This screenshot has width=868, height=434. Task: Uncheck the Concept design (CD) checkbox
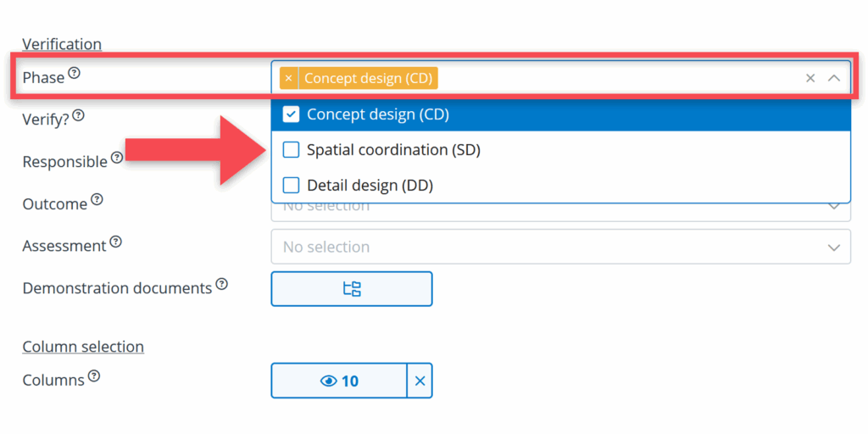coord(291,114)
